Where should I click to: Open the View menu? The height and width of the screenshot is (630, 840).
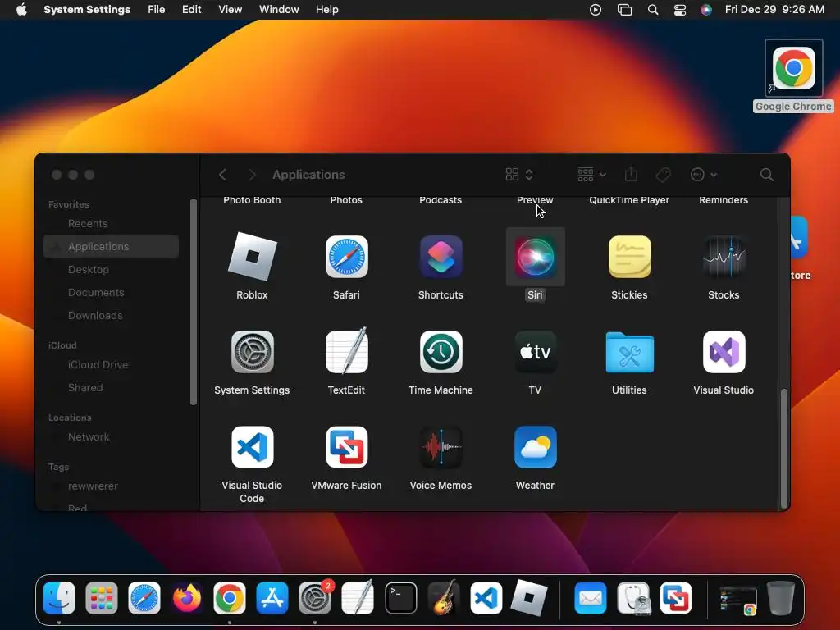coord(230,10)
